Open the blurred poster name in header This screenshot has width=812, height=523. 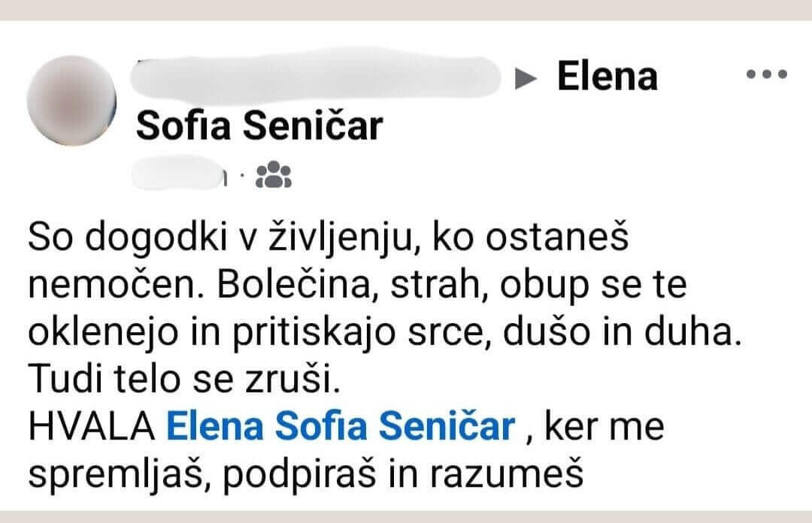(x=316, y=76)
